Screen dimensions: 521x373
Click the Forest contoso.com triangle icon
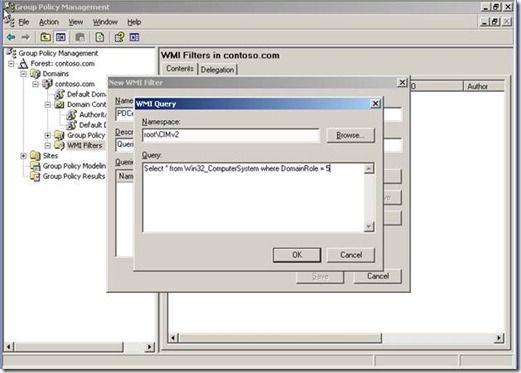[x=23, y=63]
